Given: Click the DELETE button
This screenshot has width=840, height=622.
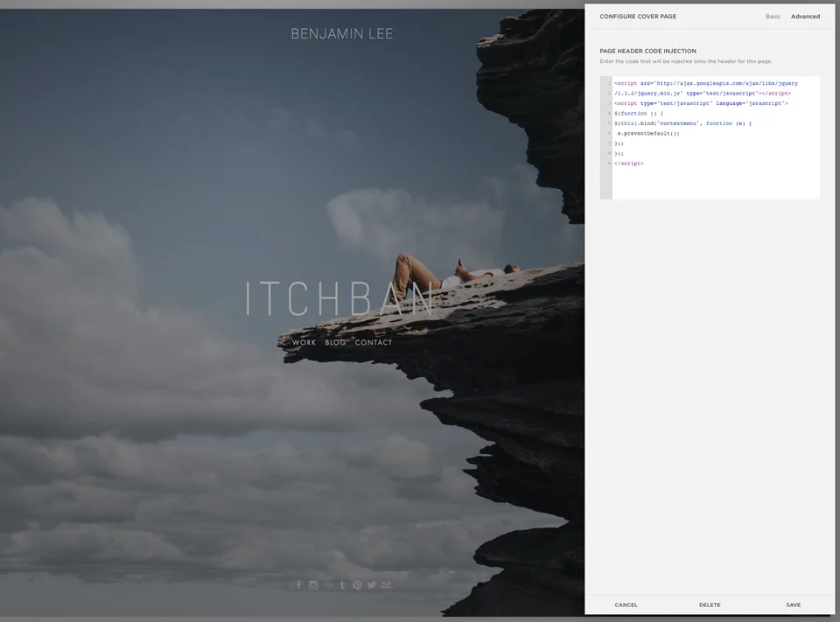Looking at the screenshot, I should click(710, 605).
